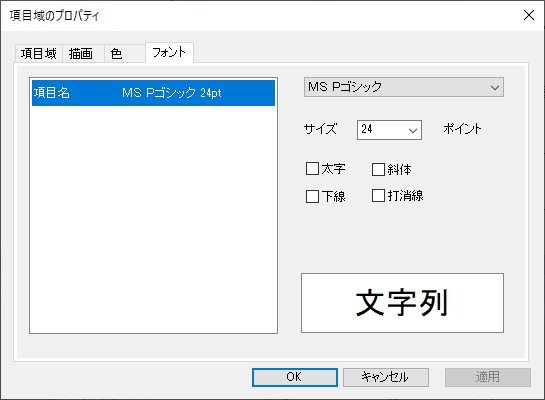Viewport: 545px width, 400px height.
Task: Click the 文字列 font preview box
Action: pyautogui.click(x=402, y=303)
